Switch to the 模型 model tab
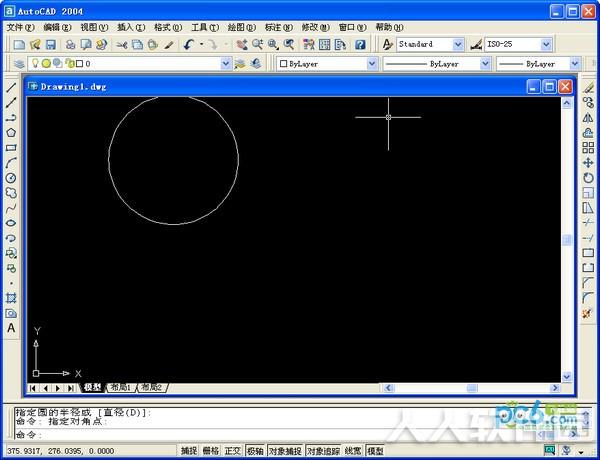The height and width of the screenshot is (460, 600). pyautogui.click(x=93, y=388)
